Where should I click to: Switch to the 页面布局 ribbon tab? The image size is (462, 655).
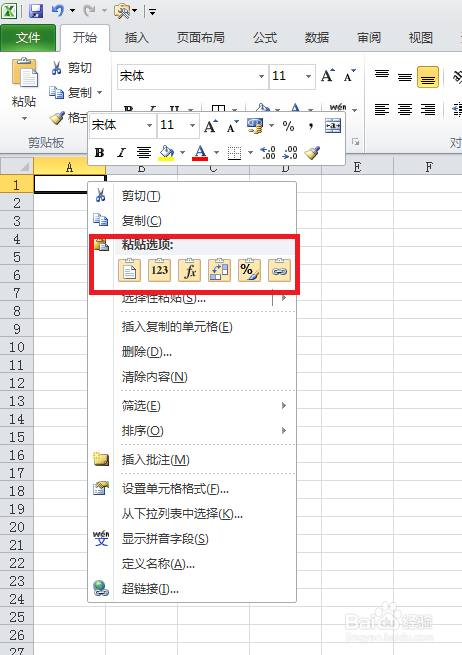tap(201, 38)
